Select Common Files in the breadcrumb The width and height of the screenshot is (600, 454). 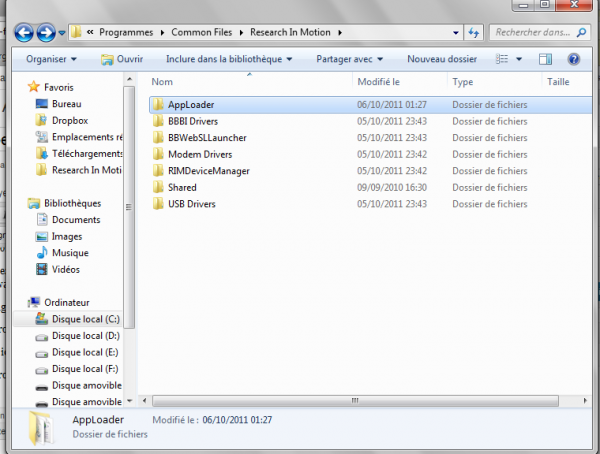pos(202,33)
